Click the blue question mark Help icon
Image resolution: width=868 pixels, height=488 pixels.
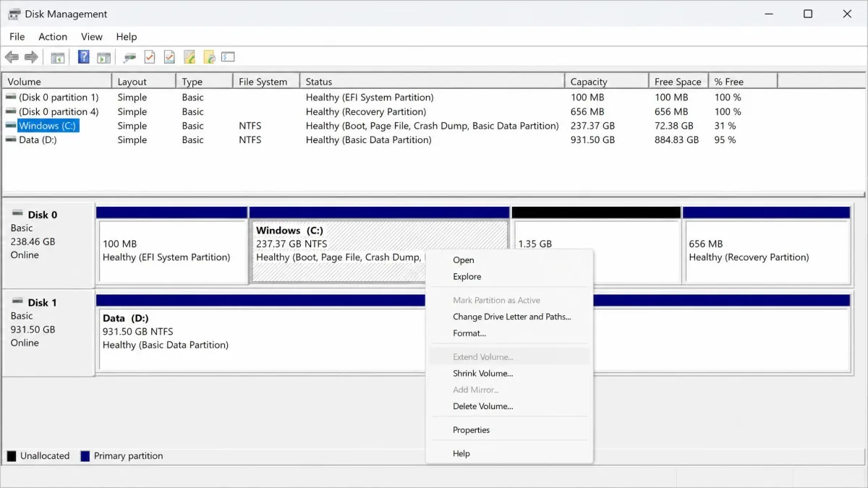(84, 56)
